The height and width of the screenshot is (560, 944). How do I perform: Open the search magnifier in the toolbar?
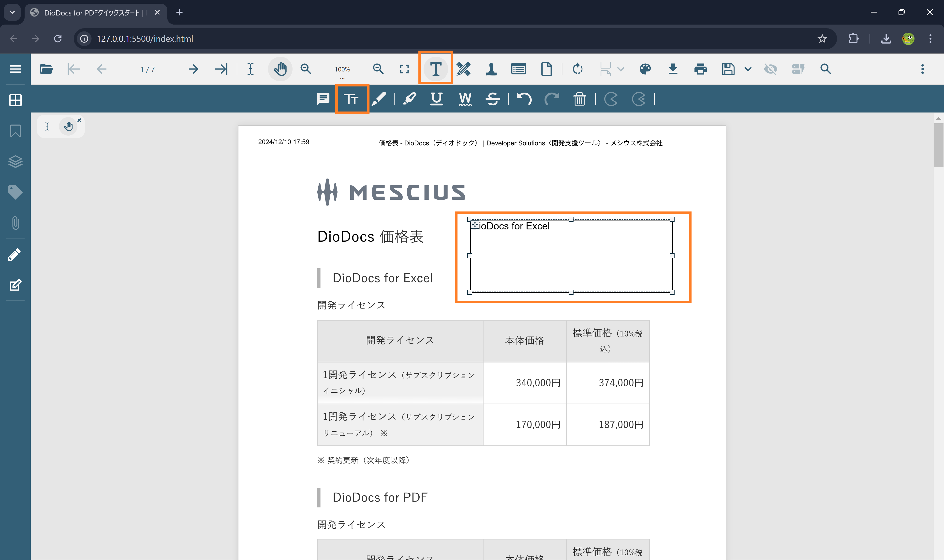point(826,69)
